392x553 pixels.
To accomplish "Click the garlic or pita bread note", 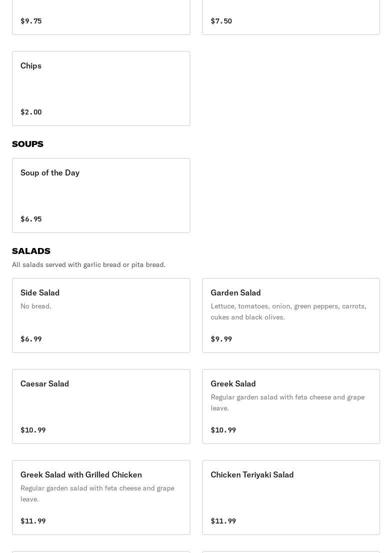I will 89,264.
